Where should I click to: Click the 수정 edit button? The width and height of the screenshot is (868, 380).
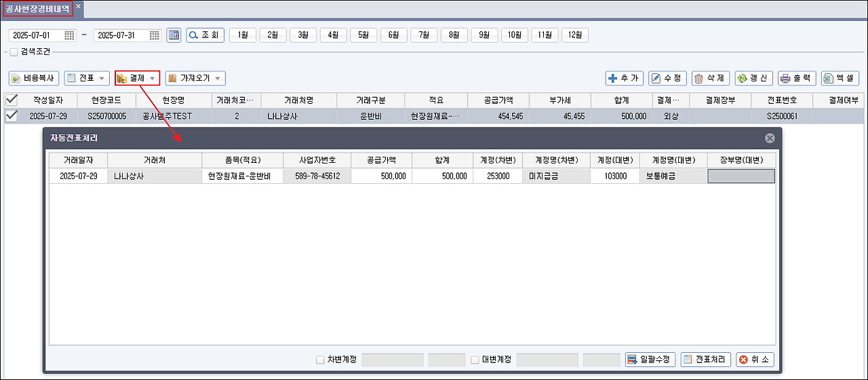pos(667,79)
